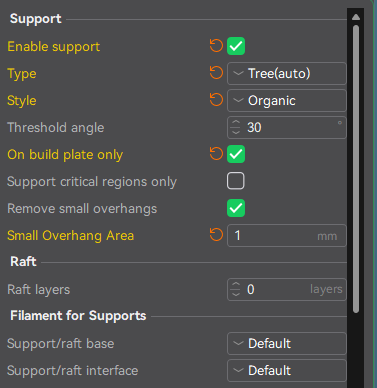Decrease the Raft layers with the down arrow
This screenshot has height=388, width=377.
click(236, 294)
